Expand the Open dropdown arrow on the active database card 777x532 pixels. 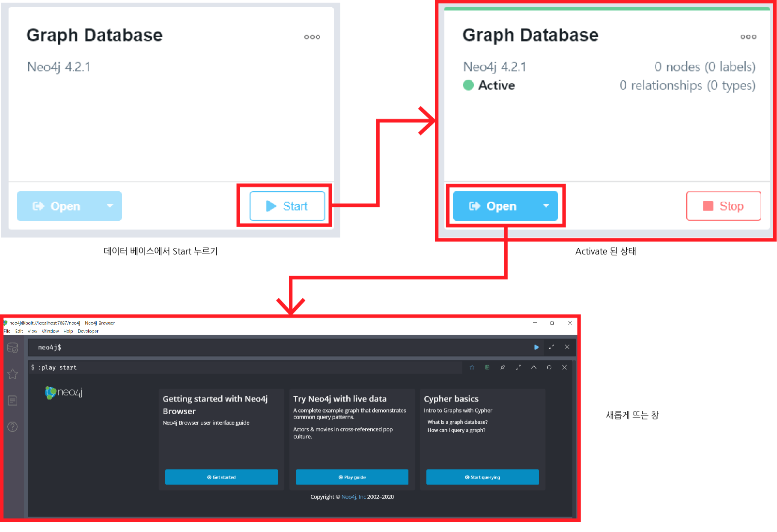tap(546, 206)
